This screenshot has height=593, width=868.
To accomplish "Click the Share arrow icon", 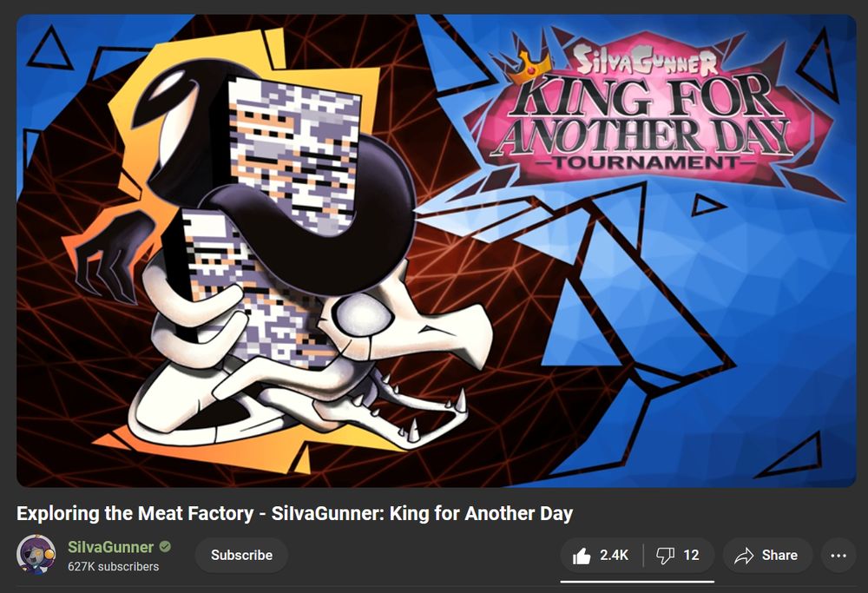I will tap(744, 556).
